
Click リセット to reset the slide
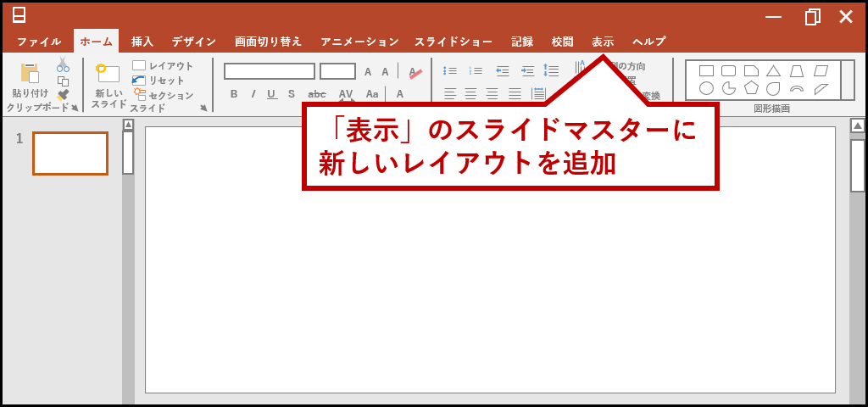tap(159, 81)
